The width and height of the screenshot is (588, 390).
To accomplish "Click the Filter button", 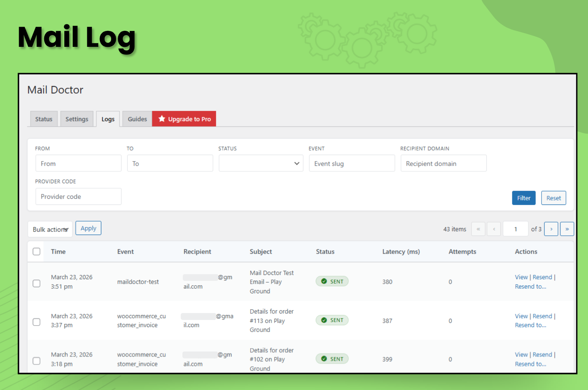I will pos(524,198).
